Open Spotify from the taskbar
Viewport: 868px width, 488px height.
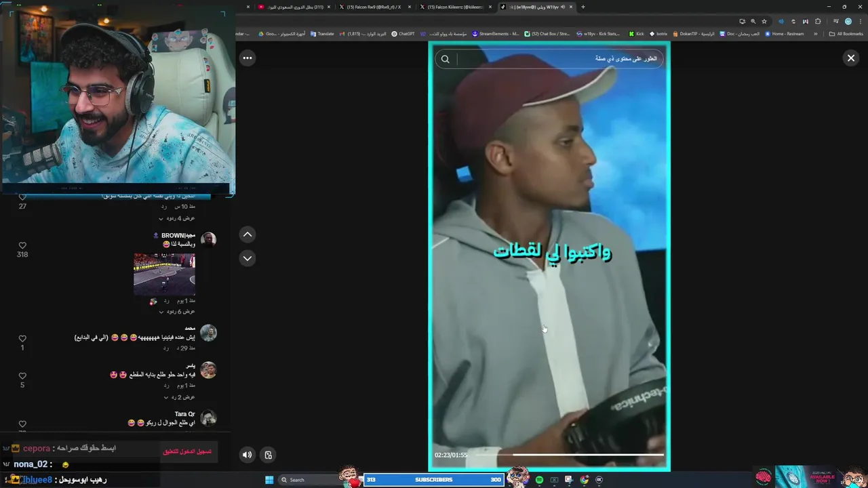coord(539,480)
